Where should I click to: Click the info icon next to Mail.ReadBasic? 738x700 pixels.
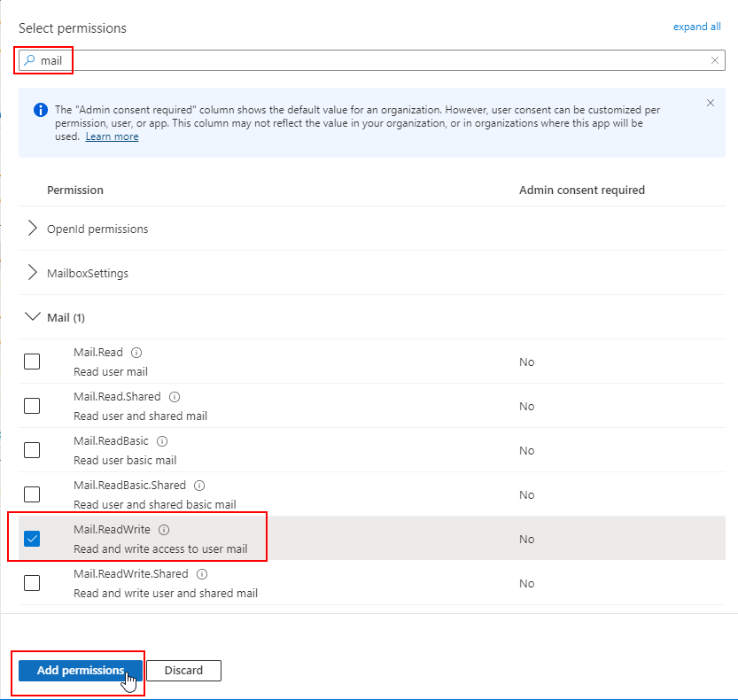point(162,441)
